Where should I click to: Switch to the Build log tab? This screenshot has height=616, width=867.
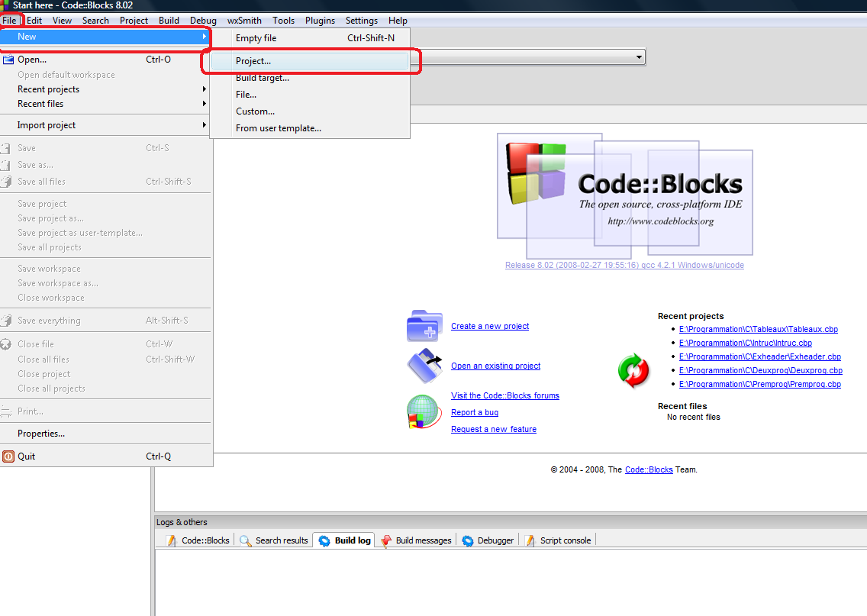point(344,540)
